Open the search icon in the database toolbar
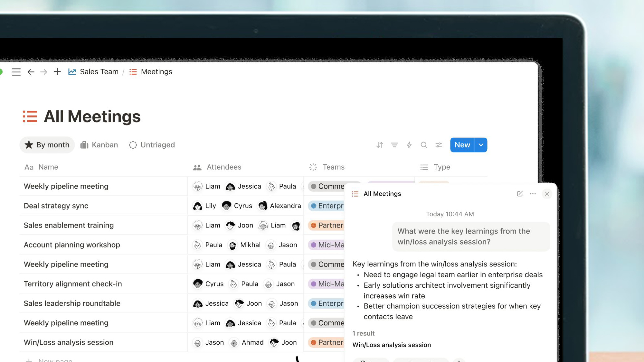644x362 pixels. coord(424,145)
